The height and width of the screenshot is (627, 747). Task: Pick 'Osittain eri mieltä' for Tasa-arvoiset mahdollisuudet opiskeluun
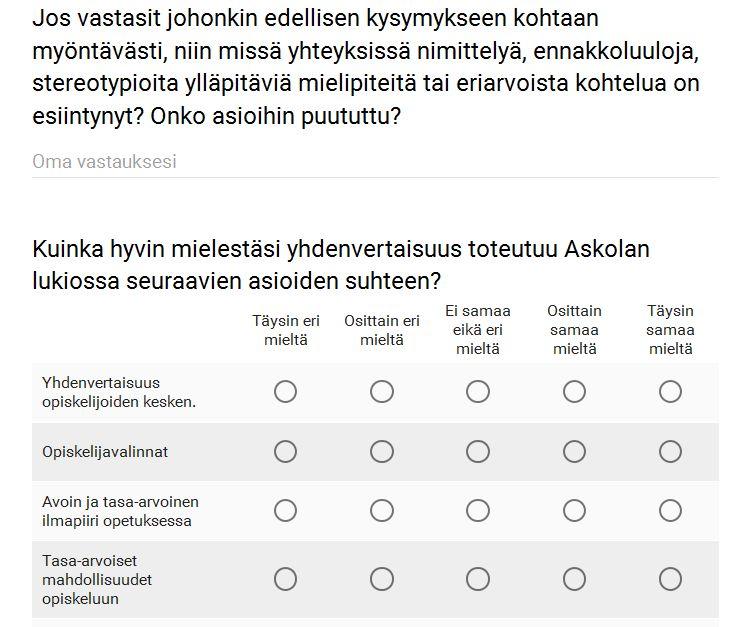click(382, 579)
